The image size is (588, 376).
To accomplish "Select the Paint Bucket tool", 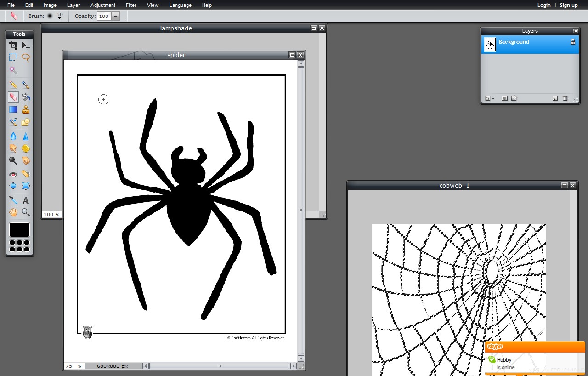I will [26, 97].
